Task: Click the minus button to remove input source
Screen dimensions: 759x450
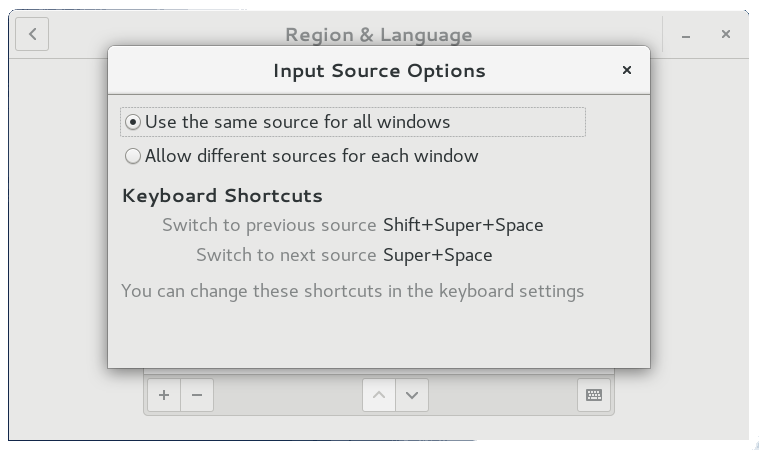Action: (197, 395)
